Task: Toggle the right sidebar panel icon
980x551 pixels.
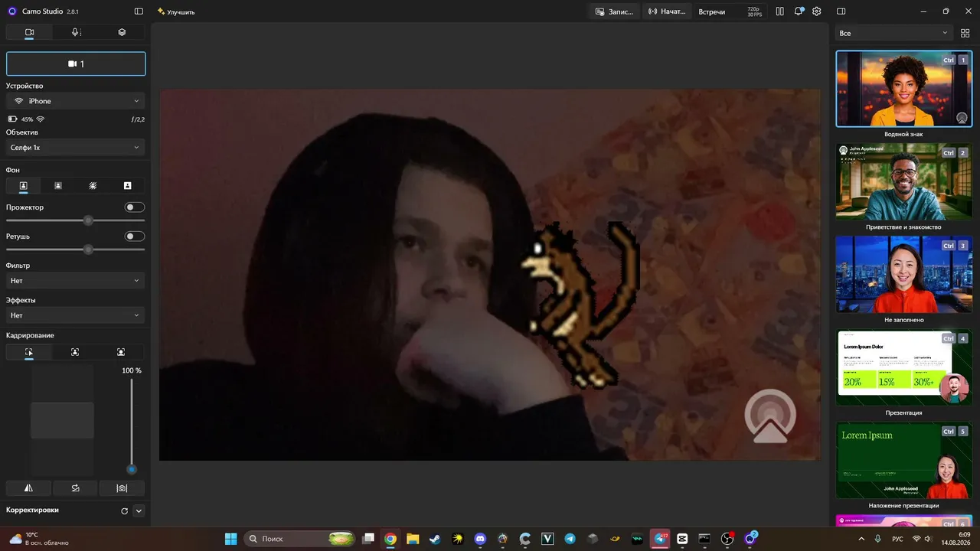Action: (x=841, y=11)
